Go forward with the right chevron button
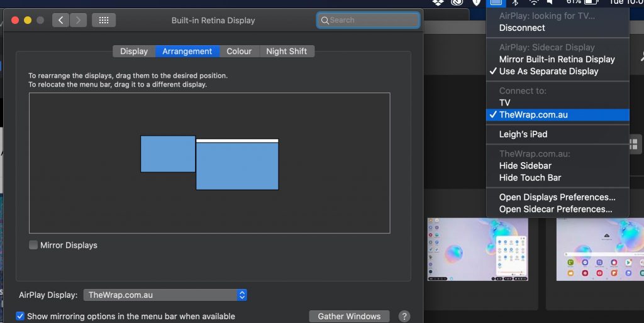Screen dimensions: 644x323 [78, 20]
